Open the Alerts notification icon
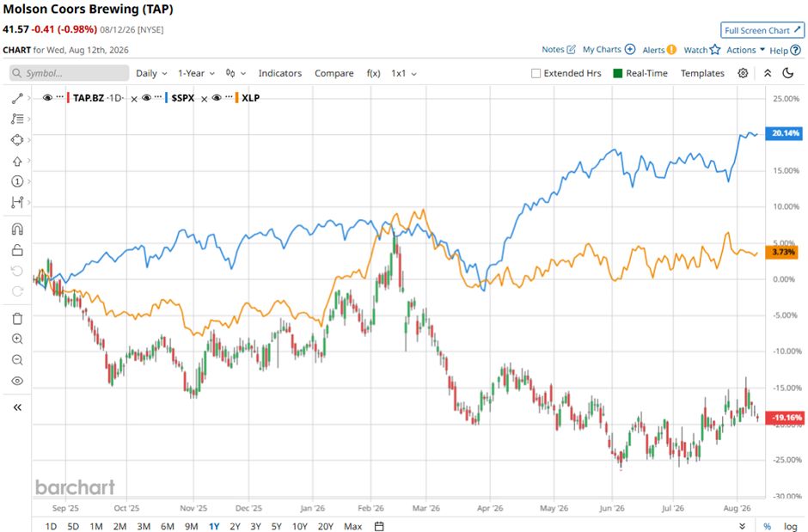This screenshot has width=808, height=532. point(671,50)
